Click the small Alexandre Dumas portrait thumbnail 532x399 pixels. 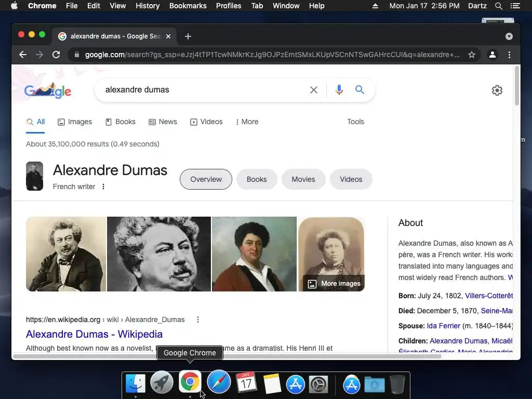35,176
